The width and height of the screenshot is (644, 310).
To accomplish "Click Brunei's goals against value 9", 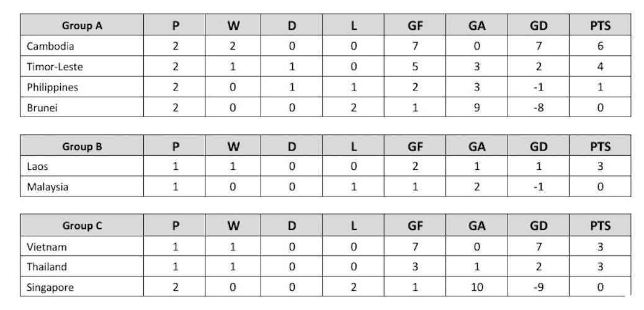I will (x=476, y=107).
